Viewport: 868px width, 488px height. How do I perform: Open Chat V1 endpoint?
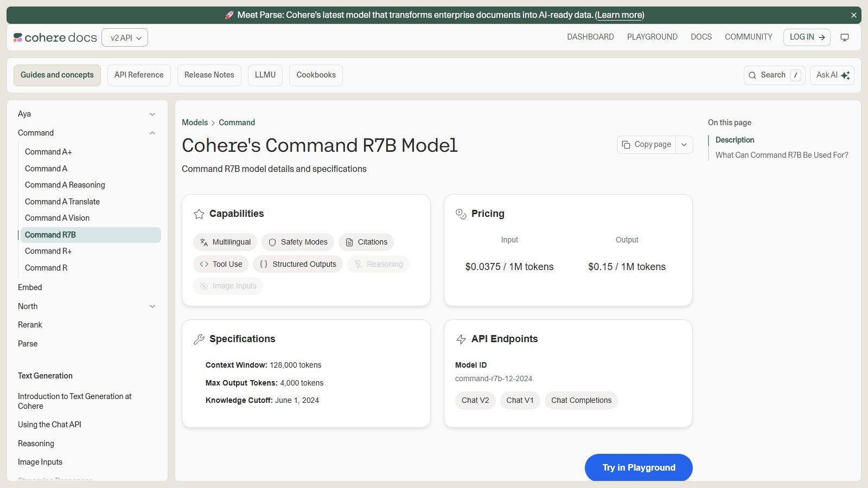point(520,400)
